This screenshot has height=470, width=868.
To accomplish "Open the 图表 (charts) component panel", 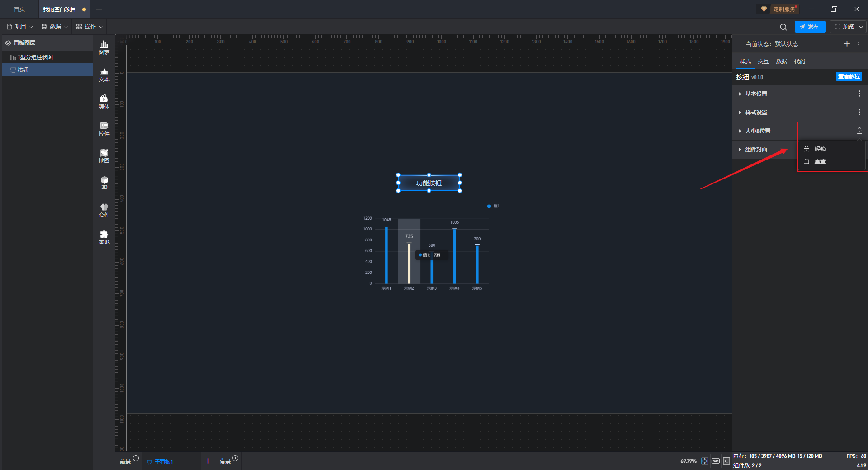I will 104,47.
